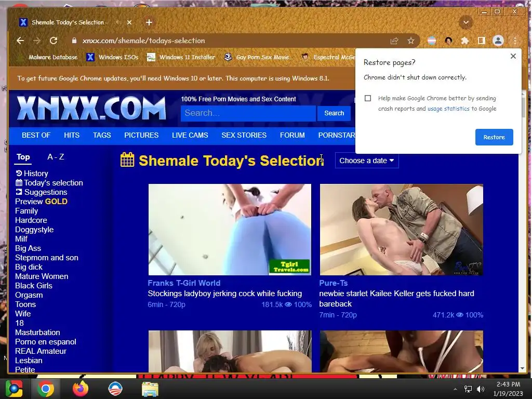Image resolution: width=532 pixels, height=399 pixels.
Task: Open File Explorer from the taskbar
Action: pos(150,389)
